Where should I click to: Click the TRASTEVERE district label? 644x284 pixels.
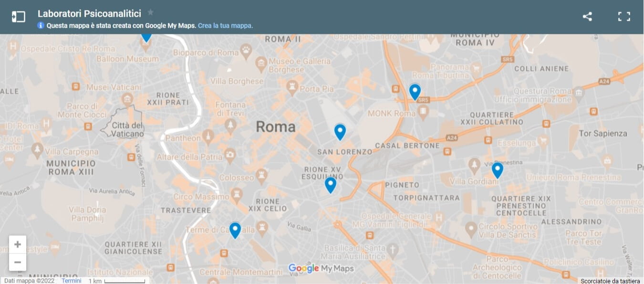point(186,210)
